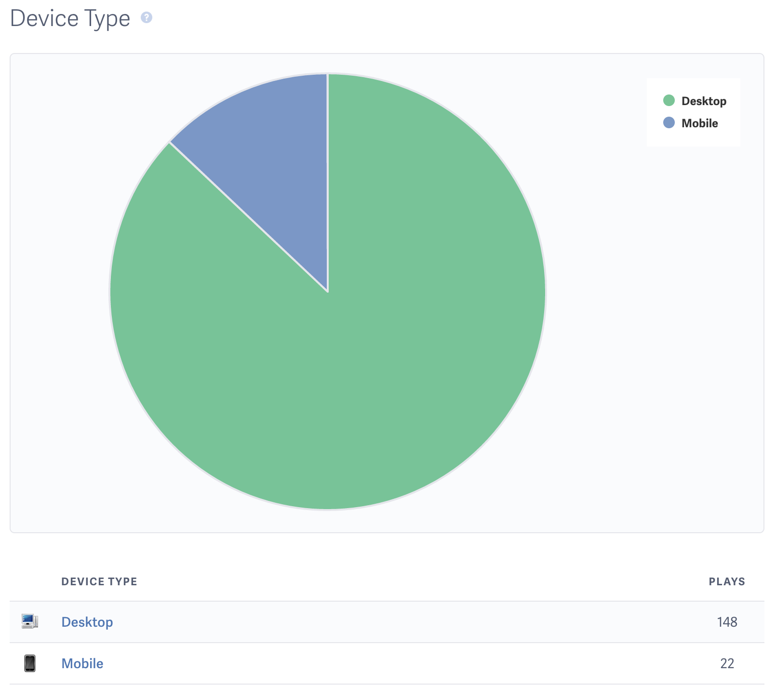Open the Desktop link in the table

click(87, 622)
